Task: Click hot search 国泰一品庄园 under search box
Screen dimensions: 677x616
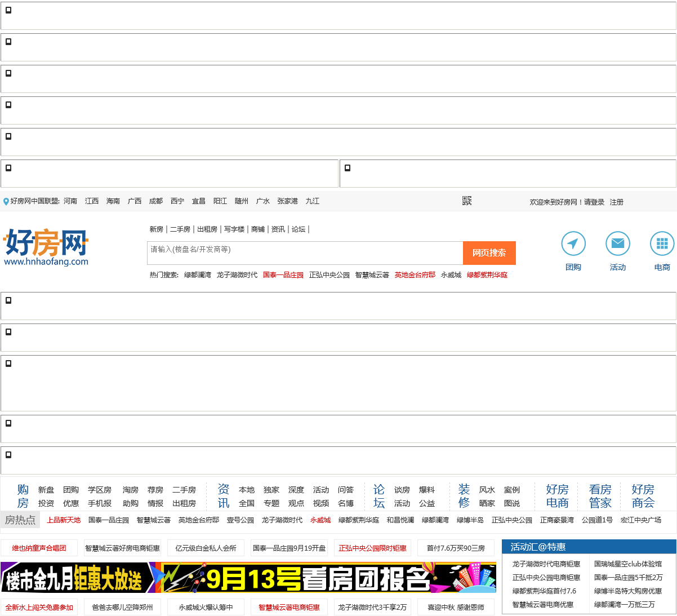Action: pyautogui.click(x=283, y=275)
